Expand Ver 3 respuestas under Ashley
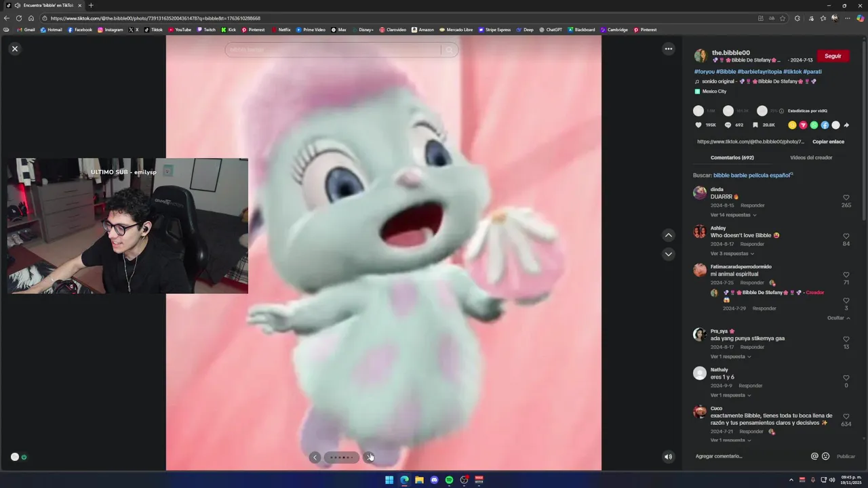Viewport: 868px width, 488px height. pos(732,253)
